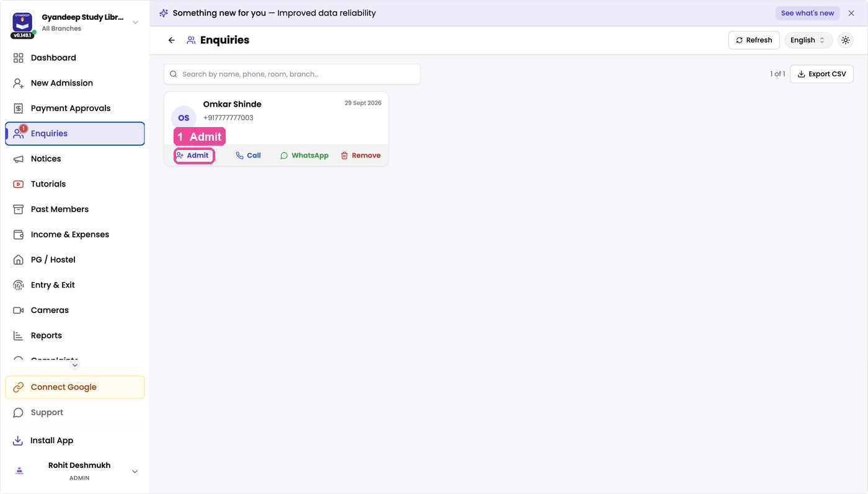Go to PG / Hostel
This screenshot has height=494, width=868.
75,260
